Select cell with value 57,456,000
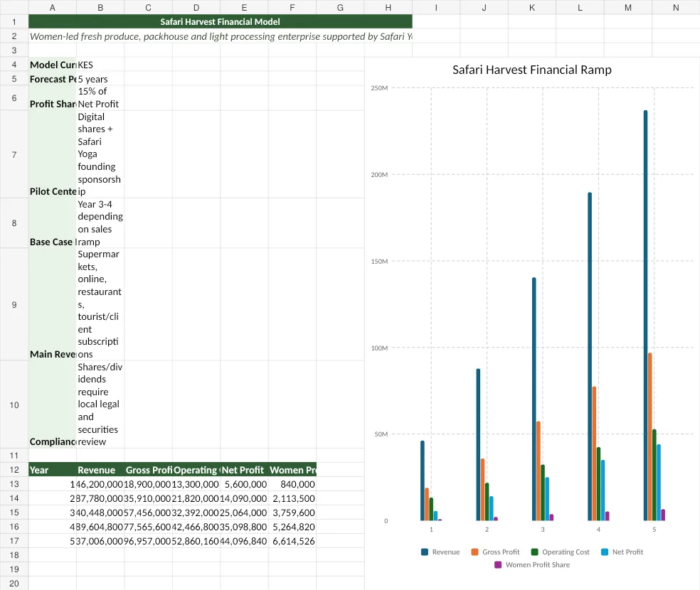The width and height of the screenshot is (700, 590). point(148,513)
